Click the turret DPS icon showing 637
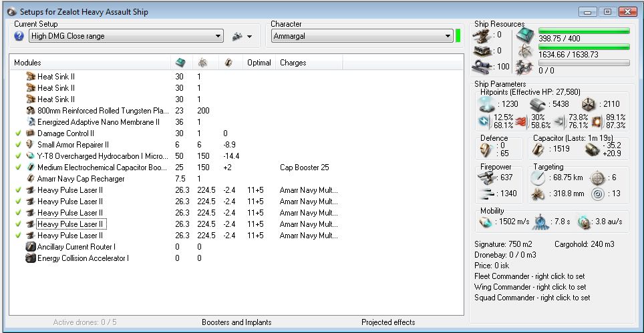Image resolution: width=644 pixels, height=333 pixels. point(487,178)
